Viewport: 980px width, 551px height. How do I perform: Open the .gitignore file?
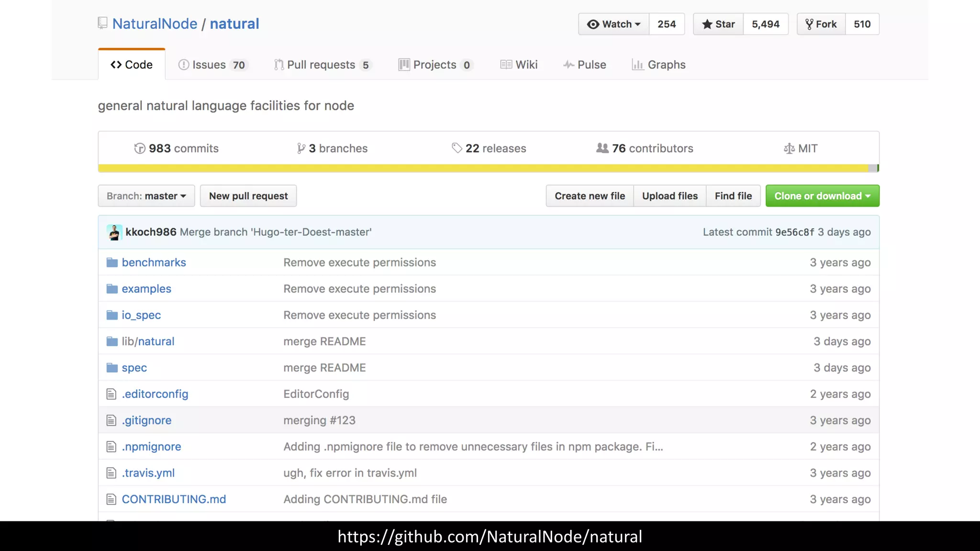point(146,420)
